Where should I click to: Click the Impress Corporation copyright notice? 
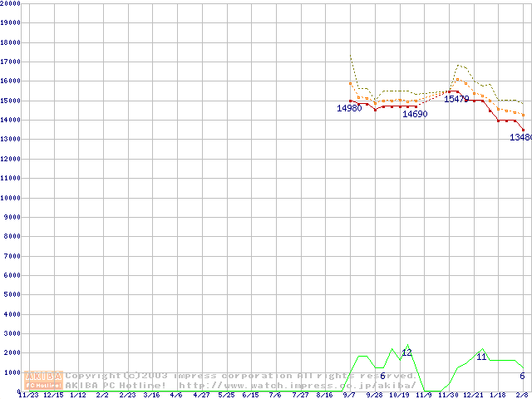(241, 375)
